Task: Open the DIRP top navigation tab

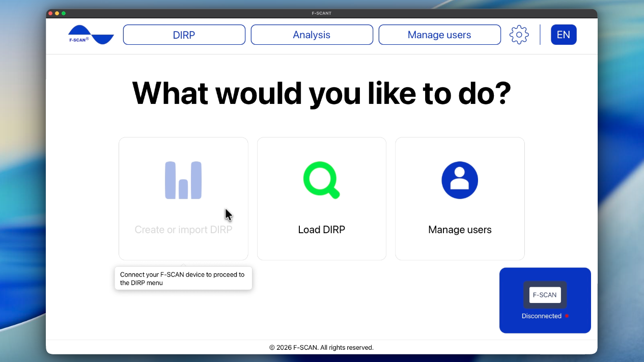Action: click(x=184, y=35)
